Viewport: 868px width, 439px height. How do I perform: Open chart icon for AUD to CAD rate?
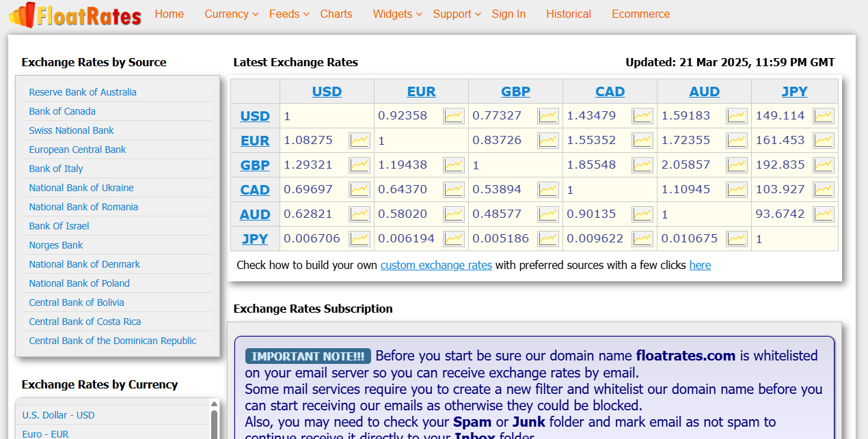pos(642,214)
